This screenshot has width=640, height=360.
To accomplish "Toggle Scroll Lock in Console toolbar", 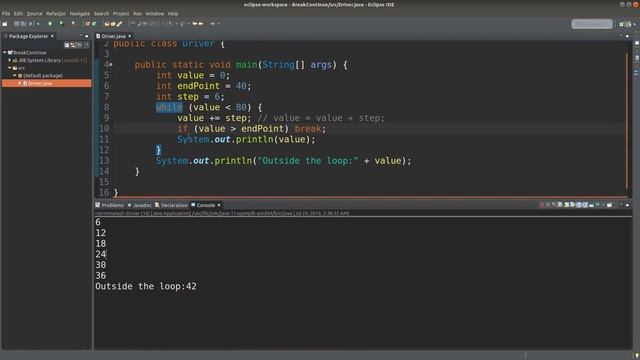I will (x=567, y=205).
